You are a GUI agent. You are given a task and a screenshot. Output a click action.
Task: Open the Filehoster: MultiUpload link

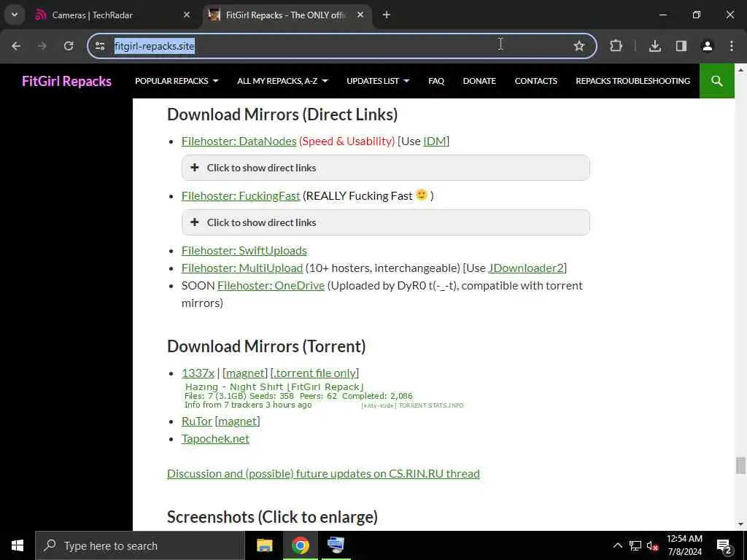(x=242, y=268)
